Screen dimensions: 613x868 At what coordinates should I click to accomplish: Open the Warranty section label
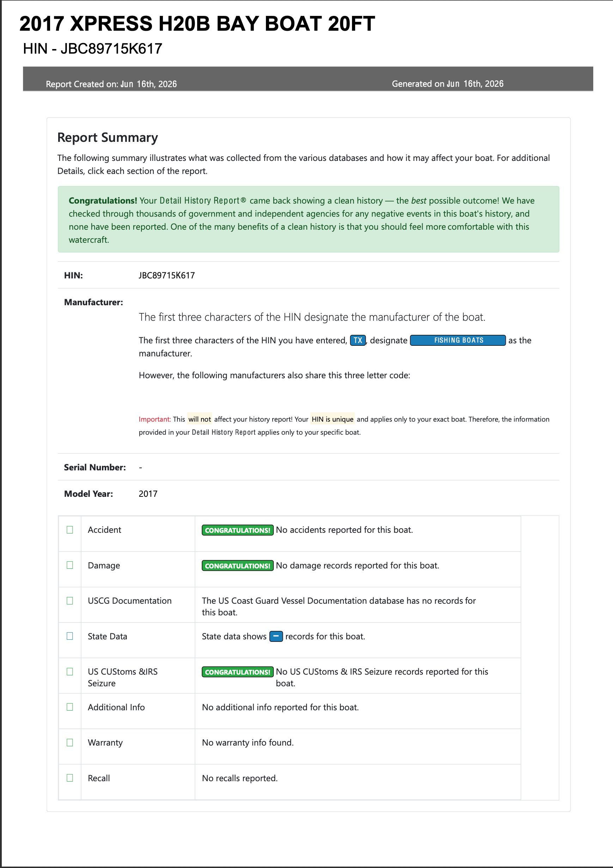click(105, 742)
